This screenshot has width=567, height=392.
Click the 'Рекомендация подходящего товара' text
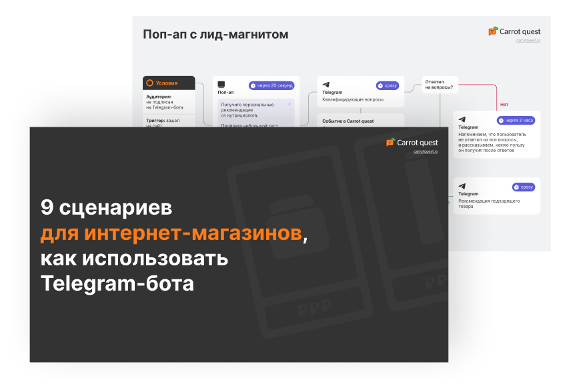489,203
